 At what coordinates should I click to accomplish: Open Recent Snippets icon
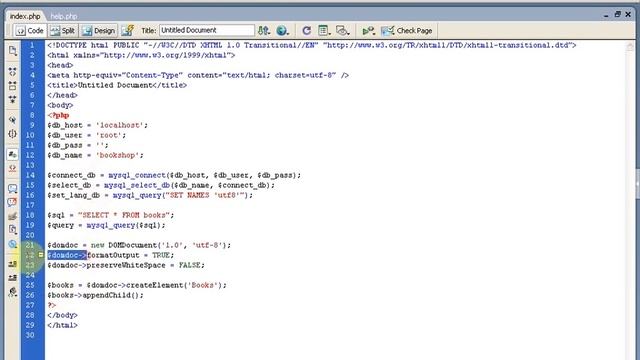pos(13,230)
